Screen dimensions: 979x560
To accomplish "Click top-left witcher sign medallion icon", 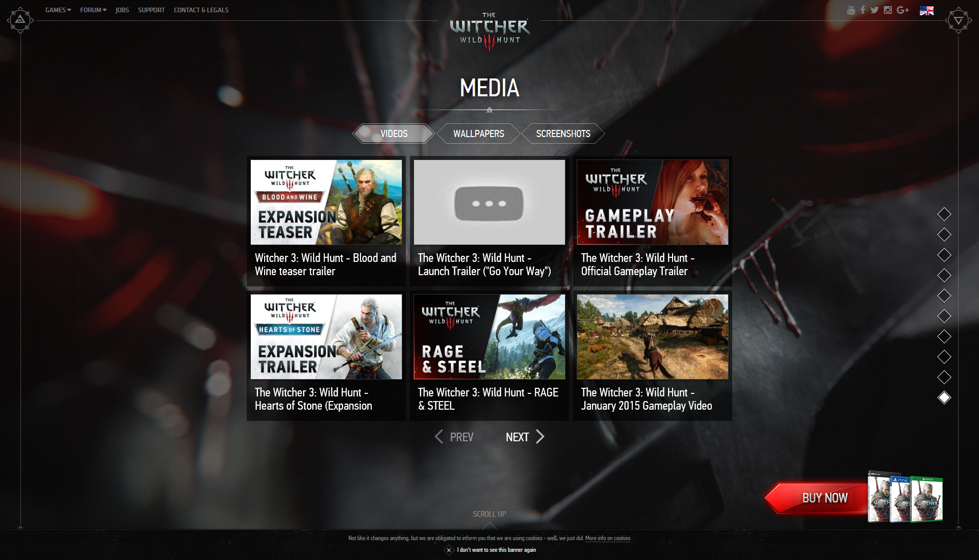I will point(20,20).
